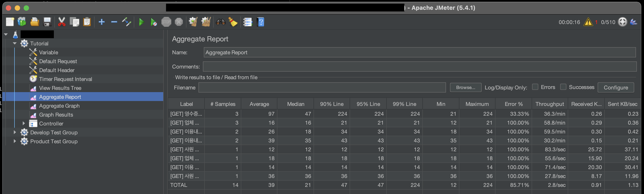Collapse the Tutorial thread group arrow
Screen dimensions: 644x194
click(15, 43)
